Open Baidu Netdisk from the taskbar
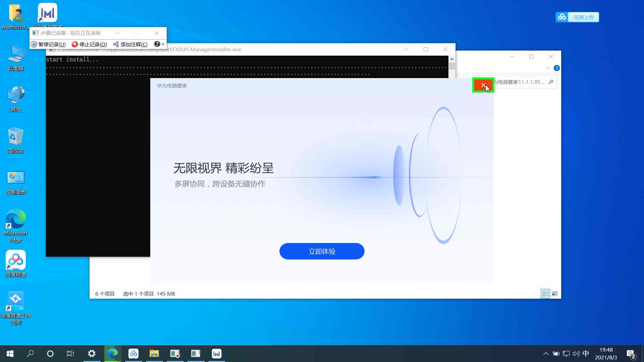Viewport: 644px width, 362px height. click(x=133, y=353)
